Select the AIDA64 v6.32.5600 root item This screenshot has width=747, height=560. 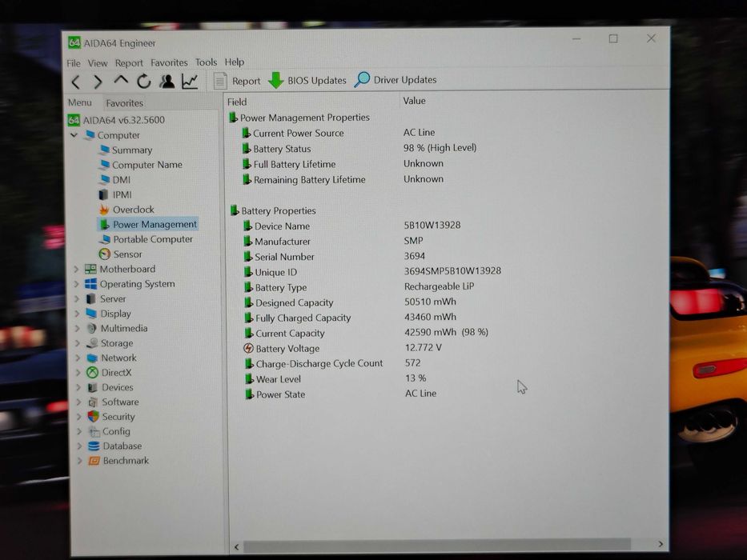tap(124, 120)
